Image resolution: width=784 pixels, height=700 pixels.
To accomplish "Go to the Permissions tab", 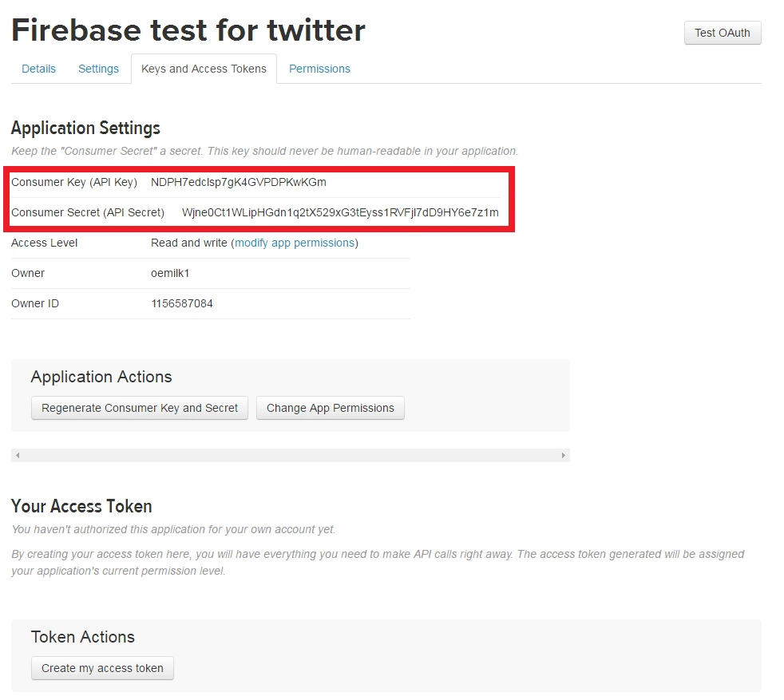I will pos(319,69).
